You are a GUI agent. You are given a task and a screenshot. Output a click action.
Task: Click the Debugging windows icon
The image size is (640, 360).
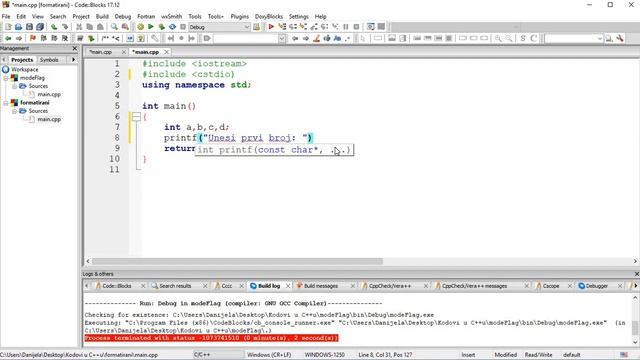tap(371, 27)
